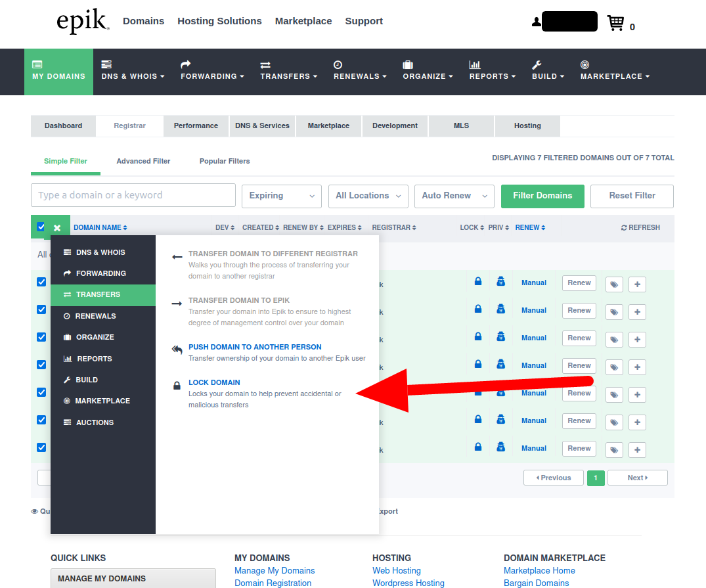Click the padlock lock icon on first domain
Screen dimensions: 706x588
478,281
